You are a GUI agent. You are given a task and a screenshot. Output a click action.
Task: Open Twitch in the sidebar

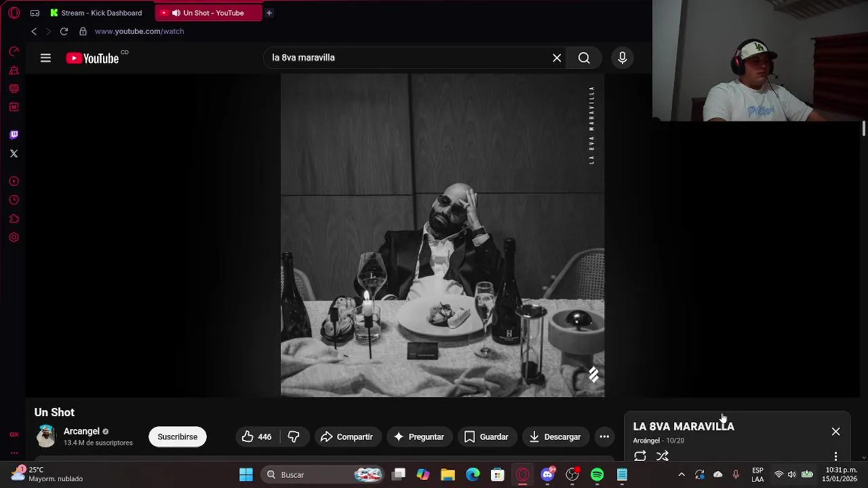[x=14, y=135]
